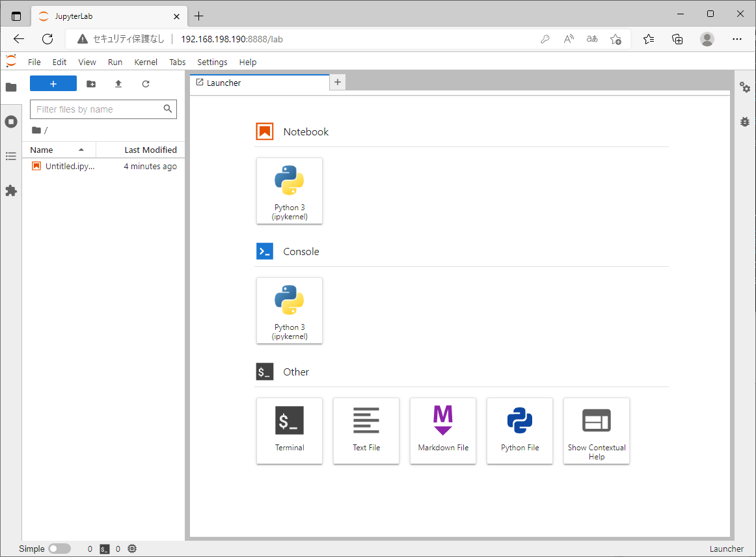756x557 pixels.
Task: Select the Launcher tab
Action: point(260,83)
